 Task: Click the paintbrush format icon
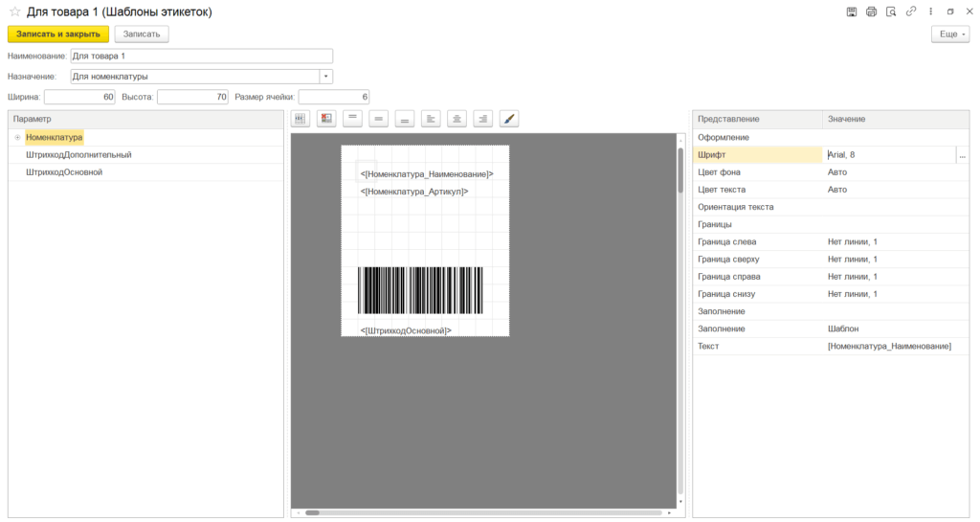[509, 119]
